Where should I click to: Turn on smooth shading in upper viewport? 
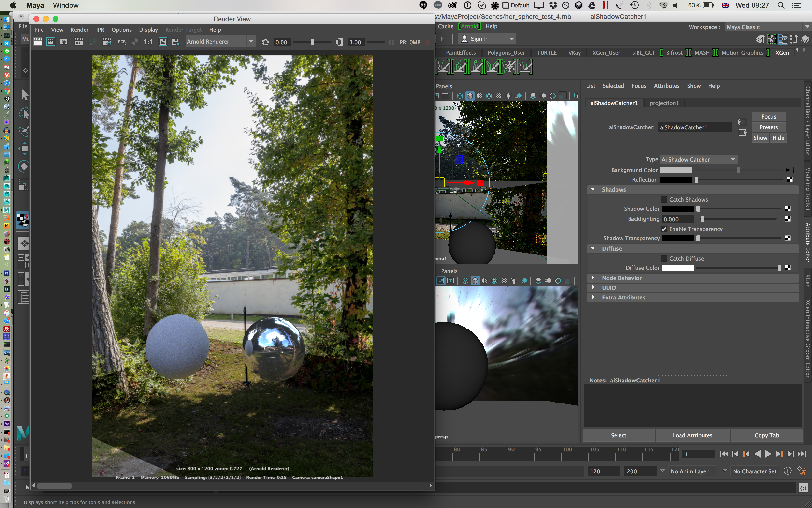click(470, 96)
